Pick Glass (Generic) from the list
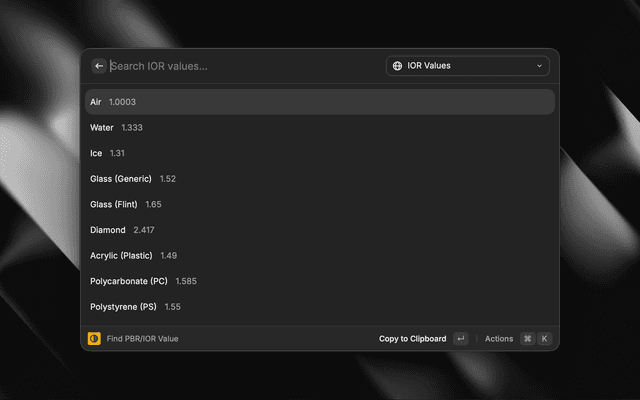 tap(319, 179)
